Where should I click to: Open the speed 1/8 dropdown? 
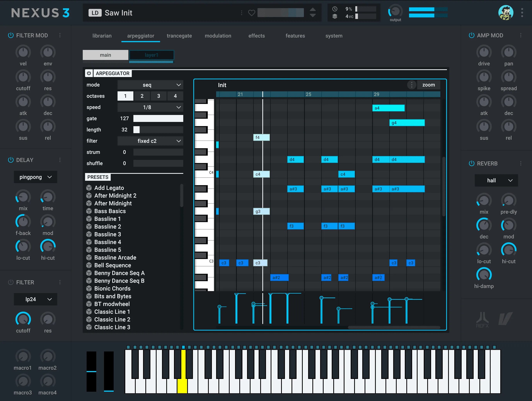click(150, 107)
